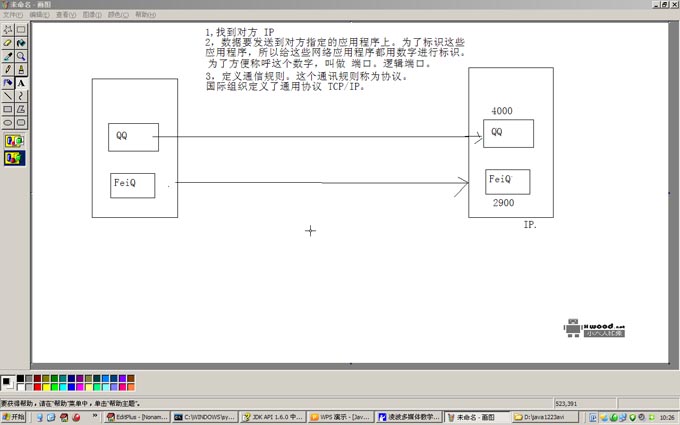Click the green shield tray icon
This screenshot has height=425, width=680.
633,417
